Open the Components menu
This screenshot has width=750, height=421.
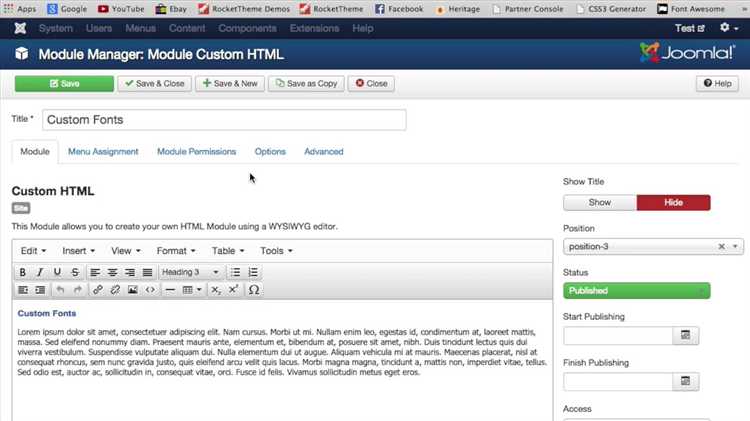tap(247, 28)
